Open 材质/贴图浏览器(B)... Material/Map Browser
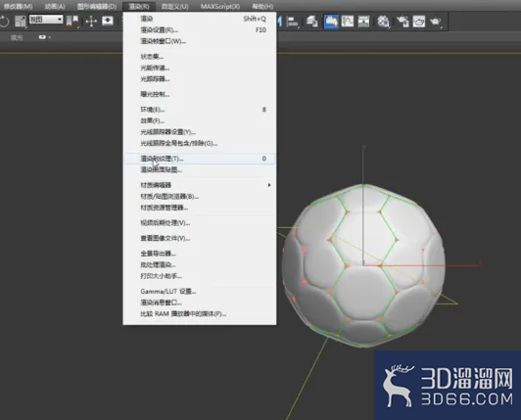The height and width of the screenshot is (420, 521). click(200, 197)
